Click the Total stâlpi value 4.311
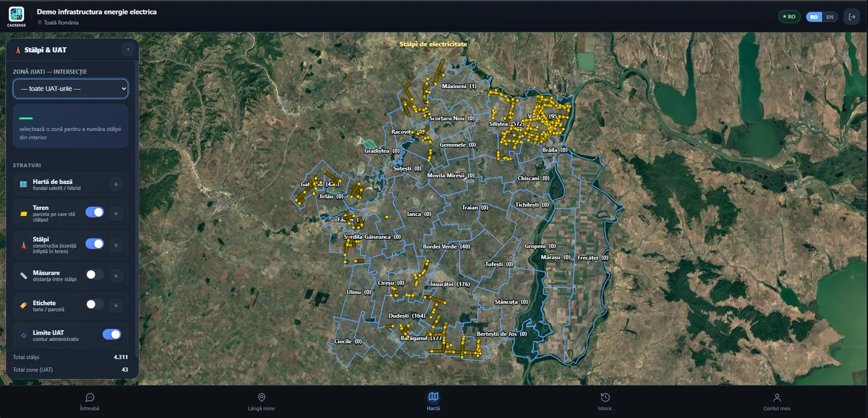Screen dimensions: 868x418 click(x=121, y=357)
